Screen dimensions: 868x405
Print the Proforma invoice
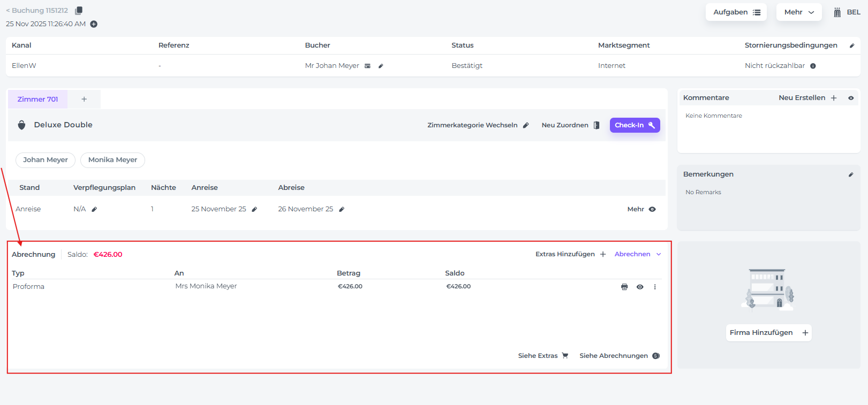[x=624, y=287]
